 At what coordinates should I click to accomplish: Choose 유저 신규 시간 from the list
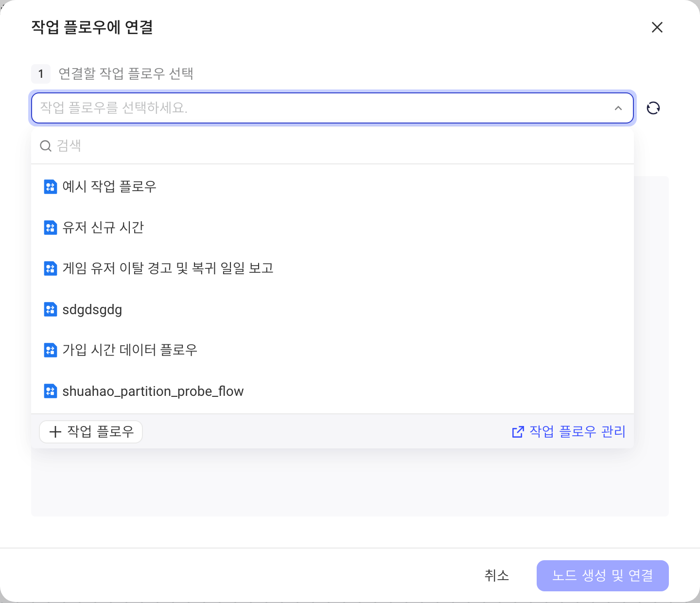(332, 228)
